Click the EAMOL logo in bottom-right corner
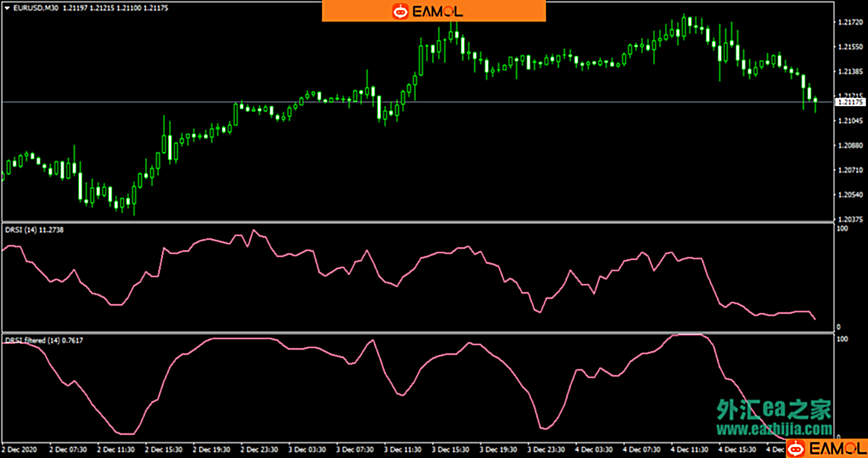868x458 pixels. pyautogui.click(x=825, y=448)
